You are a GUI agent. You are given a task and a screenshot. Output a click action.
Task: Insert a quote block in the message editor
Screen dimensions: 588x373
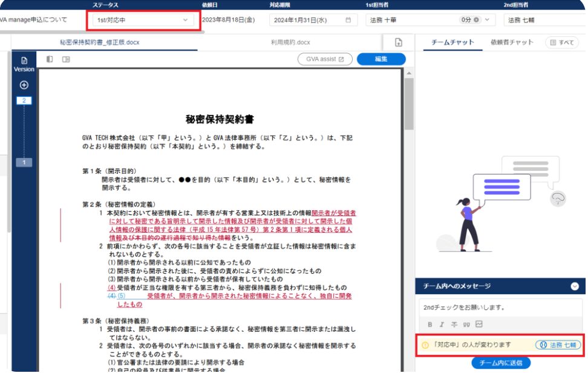point(466,325)
